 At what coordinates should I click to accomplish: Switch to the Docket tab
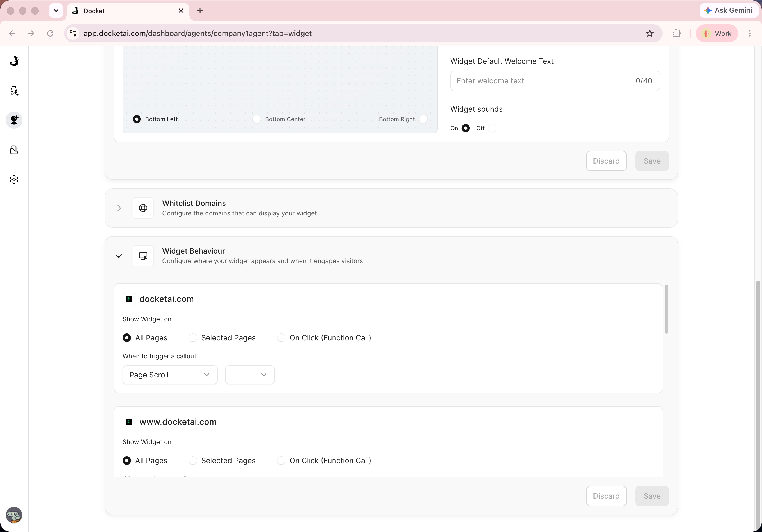tap(128, 11)
